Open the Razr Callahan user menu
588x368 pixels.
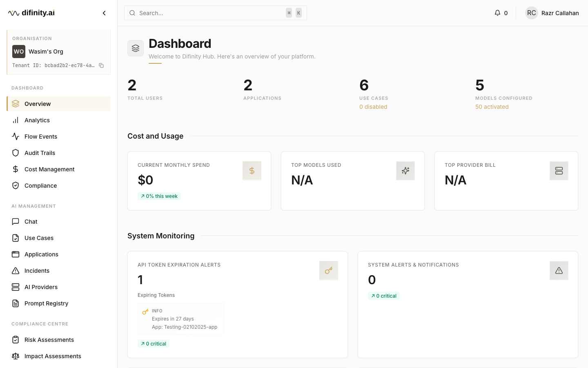(x=552, y=13)
